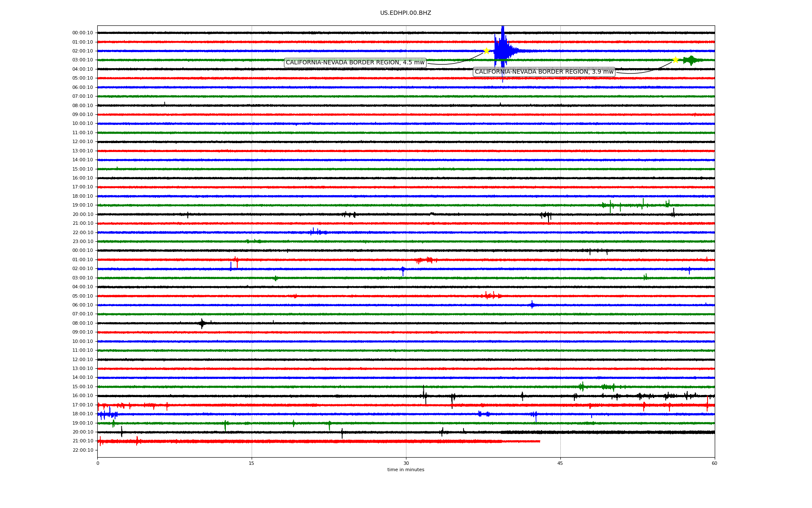Click the 03:00:10 label of the 3.9 mw trace
Viewport: 812px width, 508px height.
click(82, 60)
